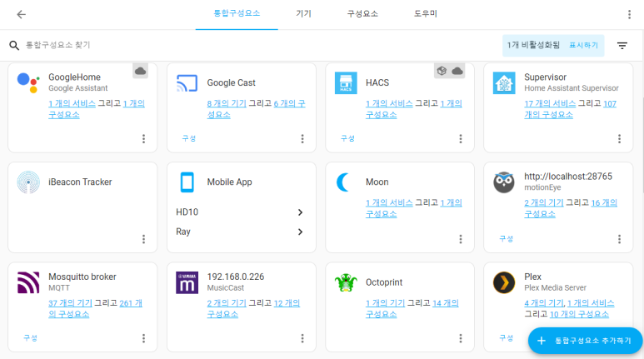Viewport: 644px width, 359px height.
Task: Open the Octoprint card three-dot menu
Action: (x=461, y=338)
